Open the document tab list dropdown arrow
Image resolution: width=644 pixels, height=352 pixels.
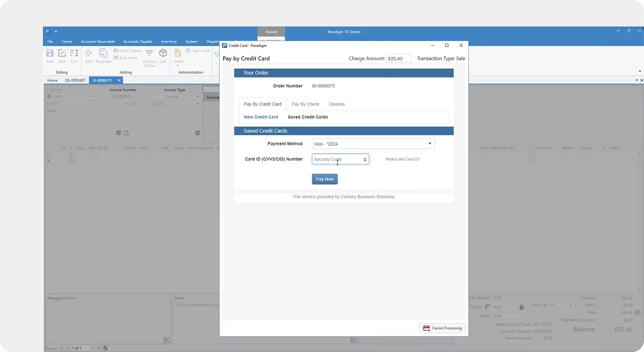636,80
